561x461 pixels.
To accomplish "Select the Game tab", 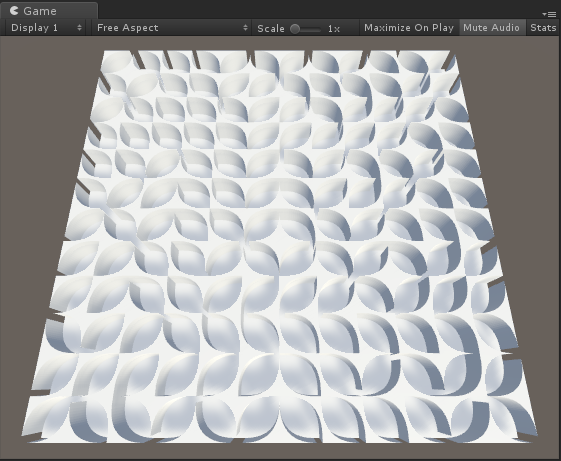I will pyautogui.click(x=49, y=10).
